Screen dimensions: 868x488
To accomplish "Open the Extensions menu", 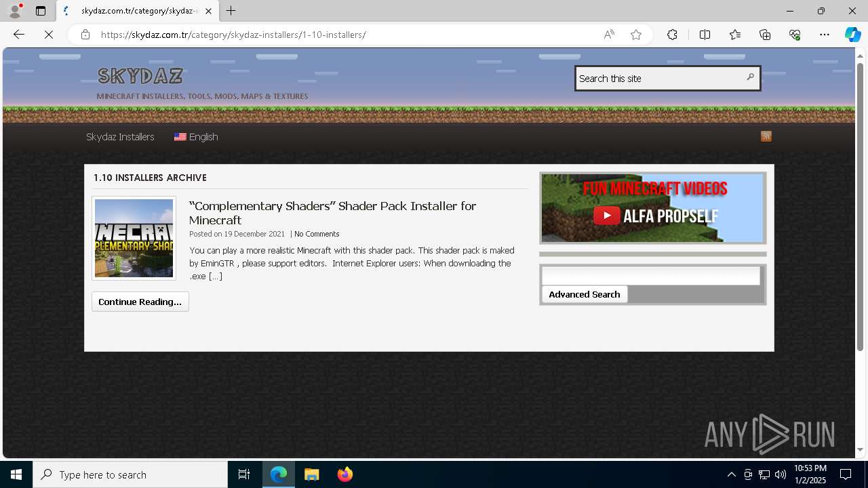I will click(x=672, y=35).
